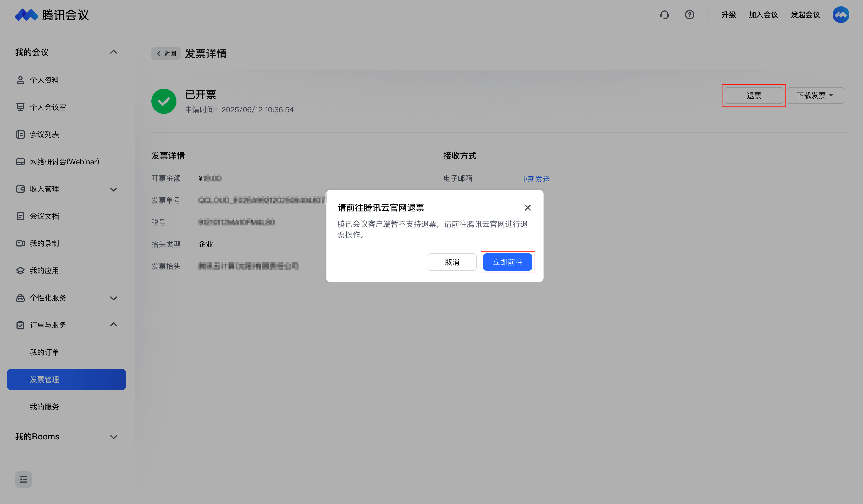
Task: Click the 申请时间 2025/06/12 10:36:54 text
Action: point(239,110)
